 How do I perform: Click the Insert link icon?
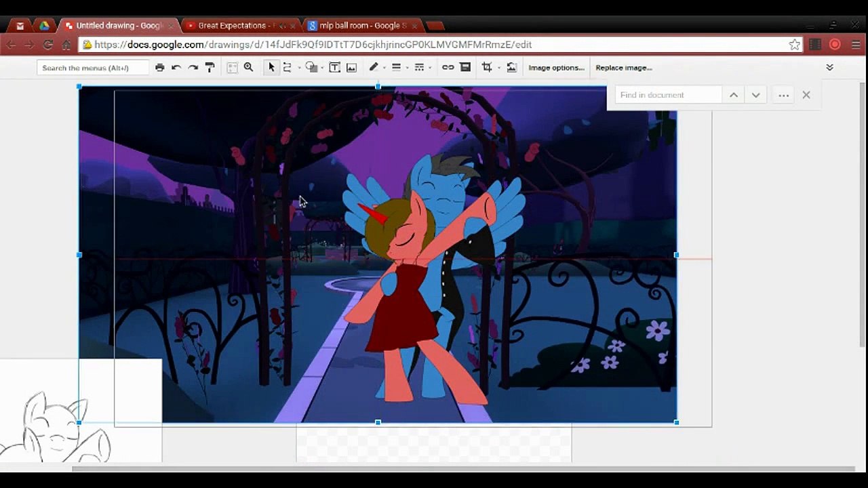pos(448,67)
